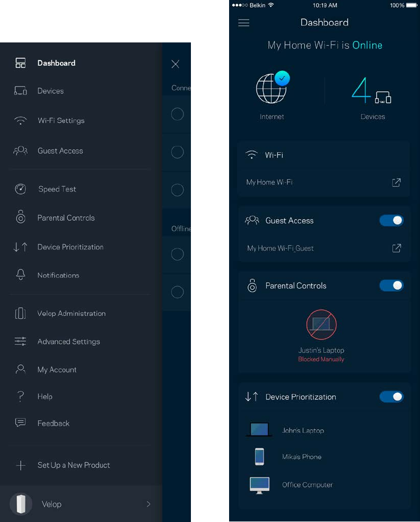Image resolution: width=420 pixels, height=522 pixels.
Task: Tap Office Computer device icon
Action: click(x=259, y=485)
